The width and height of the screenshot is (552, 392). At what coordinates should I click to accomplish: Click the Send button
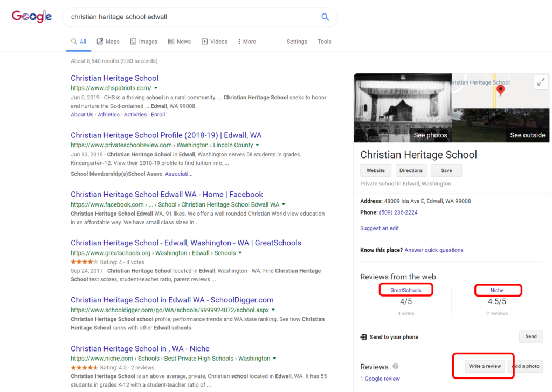[531, 336]
